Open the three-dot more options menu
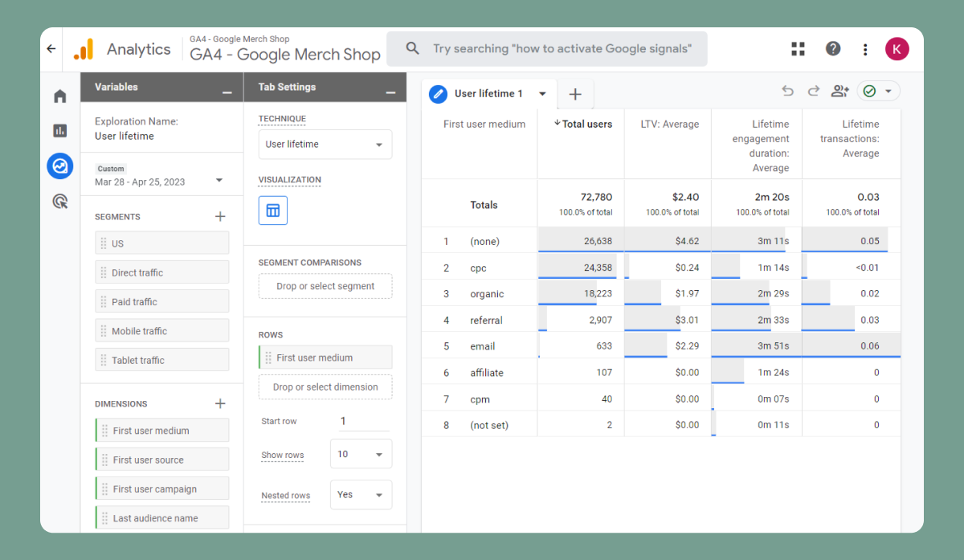This screenshot has height=560, width=964. [865, 49]
